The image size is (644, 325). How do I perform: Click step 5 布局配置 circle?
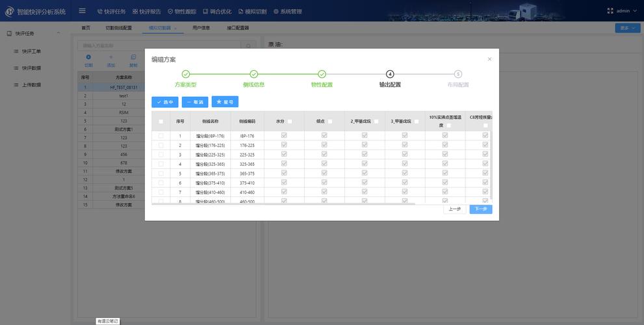click(458, 74)
